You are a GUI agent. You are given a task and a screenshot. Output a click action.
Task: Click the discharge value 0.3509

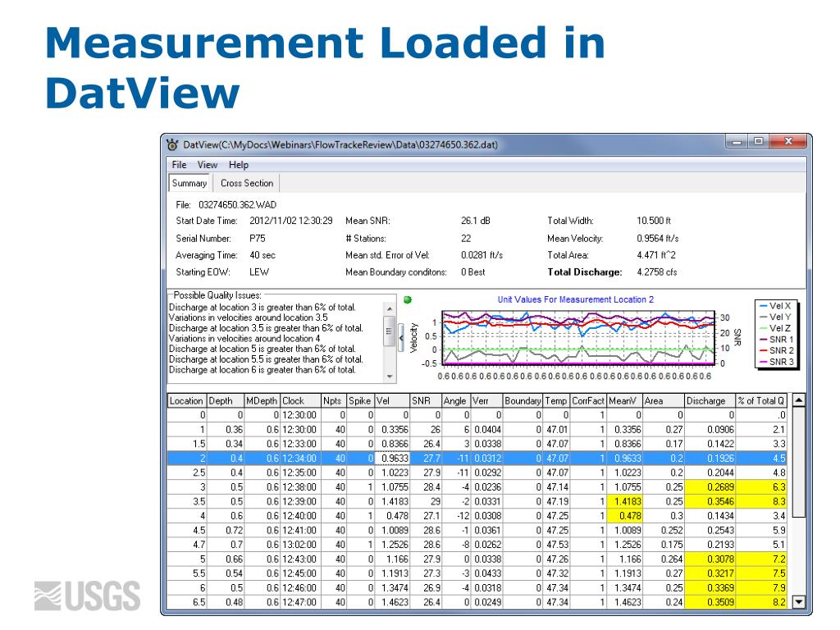710,603
